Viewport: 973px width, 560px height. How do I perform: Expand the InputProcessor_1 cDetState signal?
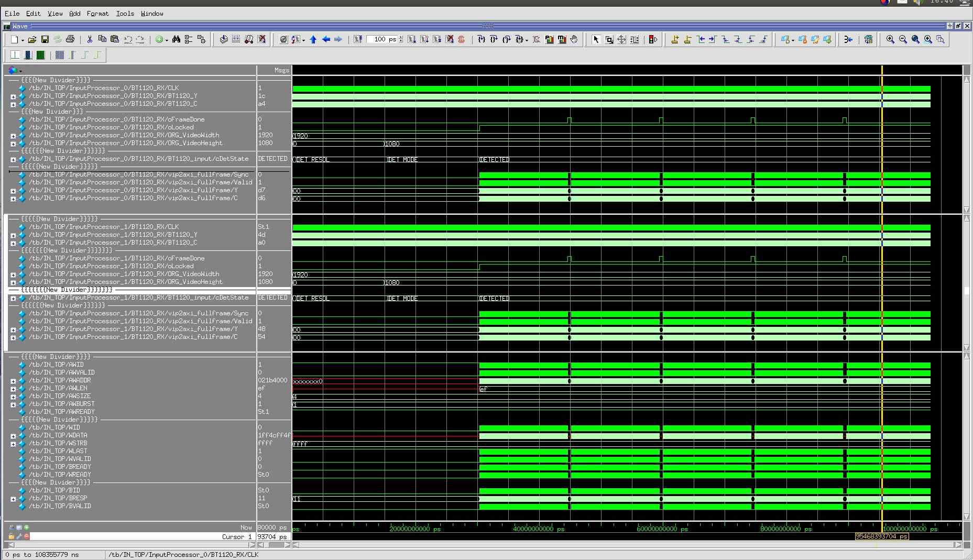pos(13,298)
